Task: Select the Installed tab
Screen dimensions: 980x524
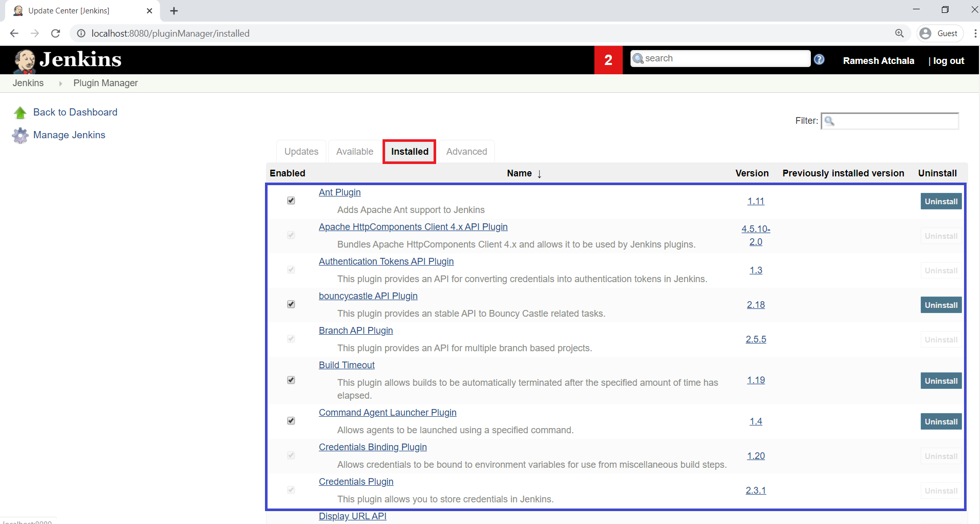Action: pyautogui.click(x=410, y=152)
